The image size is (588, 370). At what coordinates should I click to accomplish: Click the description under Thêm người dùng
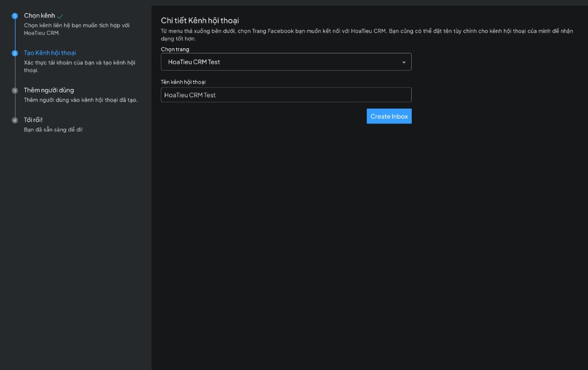click(80, 100)
